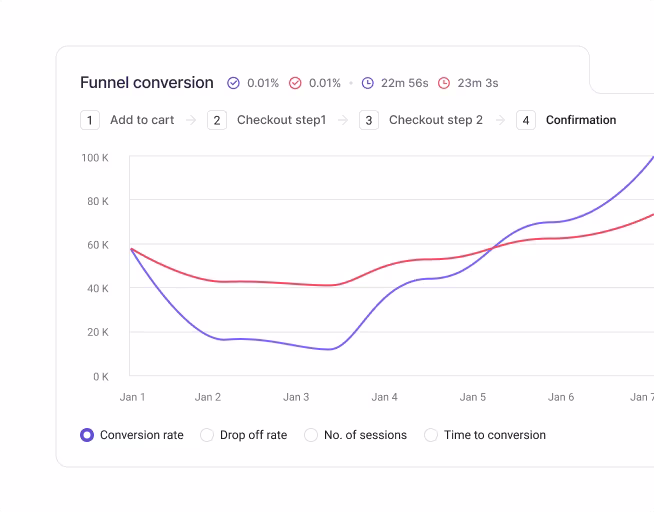Click the 0 K axis label
654x512 pixels.
click(x=101, y=376)
